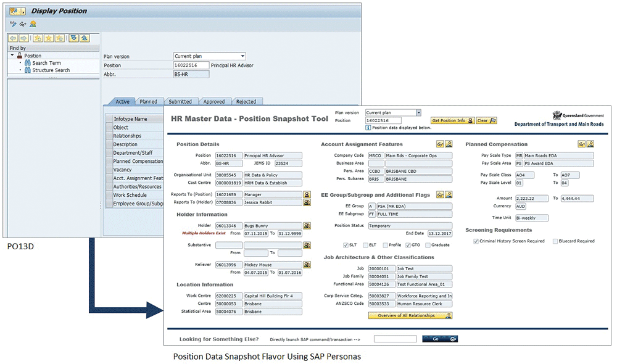Click the Clear button
Image resolution: width=617 pixels, height=364 pixels.
pos(486,120)
